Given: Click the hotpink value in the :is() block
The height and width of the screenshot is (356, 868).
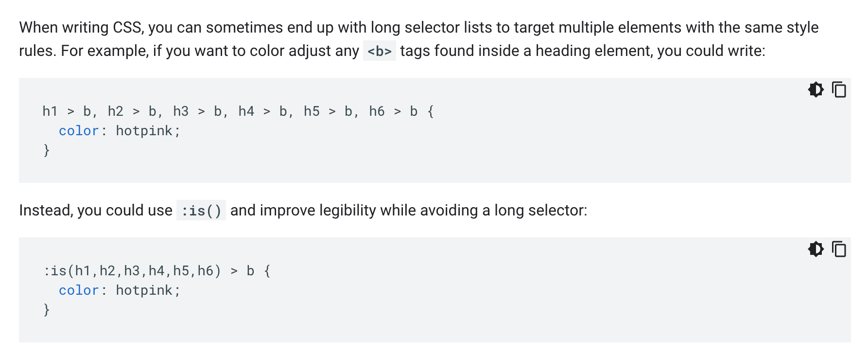Looking at the screenshot, I should pos(144,290).
